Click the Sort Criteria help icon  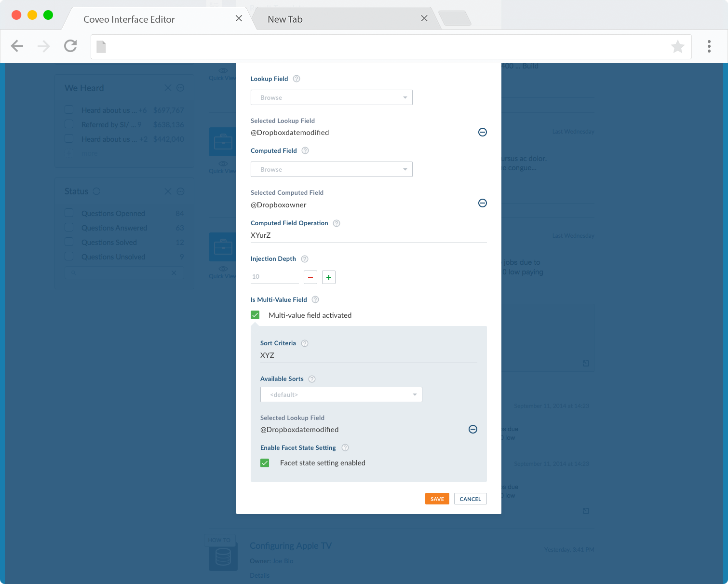point(304,343)
